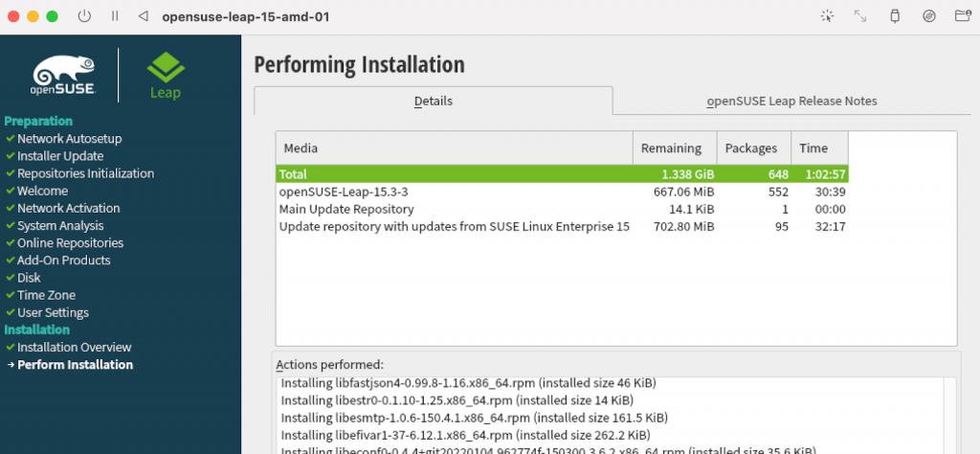
Task: Click the System Analysis step
Action: (60, 225)
